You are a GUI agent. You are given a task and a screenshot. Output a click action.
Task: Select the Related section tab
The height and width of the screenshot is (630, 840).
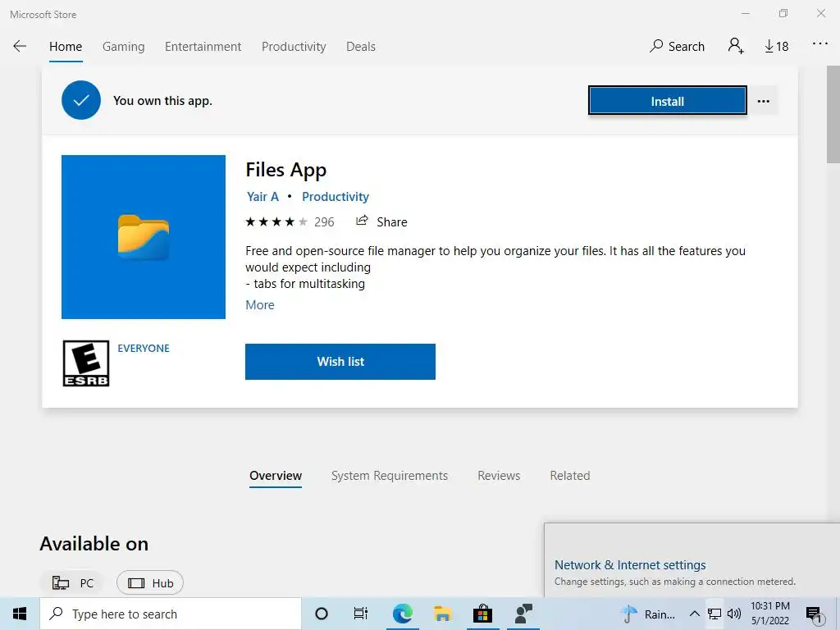pos(570,476)
